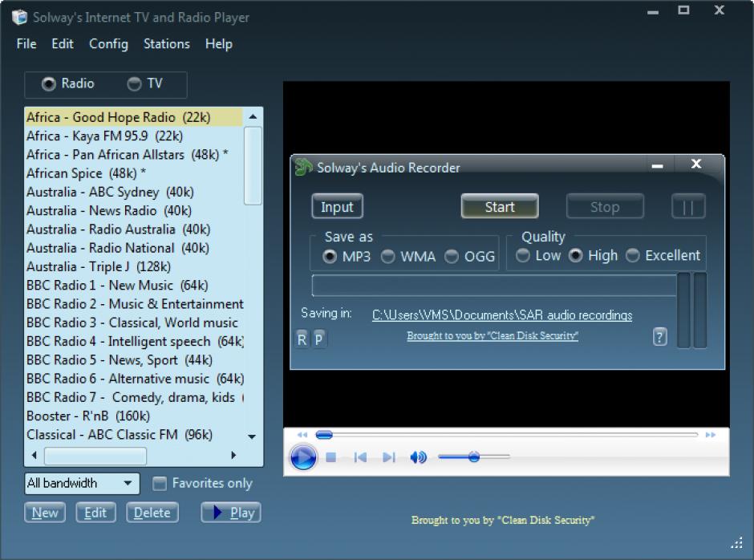Open the SAR audio recordings folder link

(x=502, y=315)
